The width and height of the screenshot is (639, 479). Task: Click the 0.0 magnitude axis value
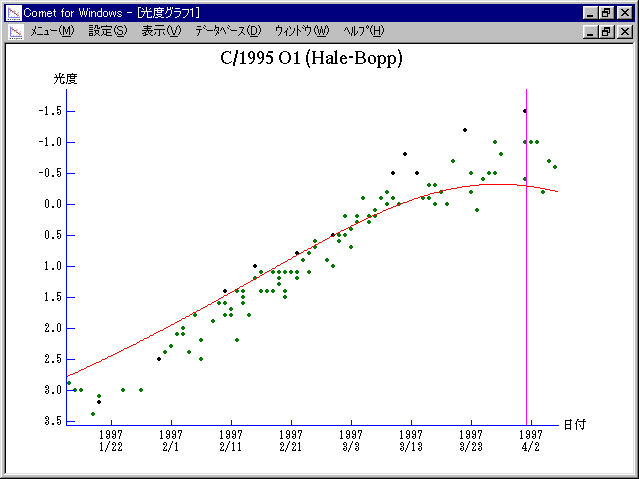pyautogui.click(x=53, y=204)
